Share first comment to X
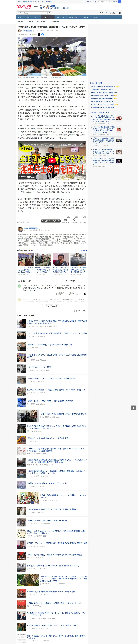Screen dimensions: 138x644 click(85, 294)
